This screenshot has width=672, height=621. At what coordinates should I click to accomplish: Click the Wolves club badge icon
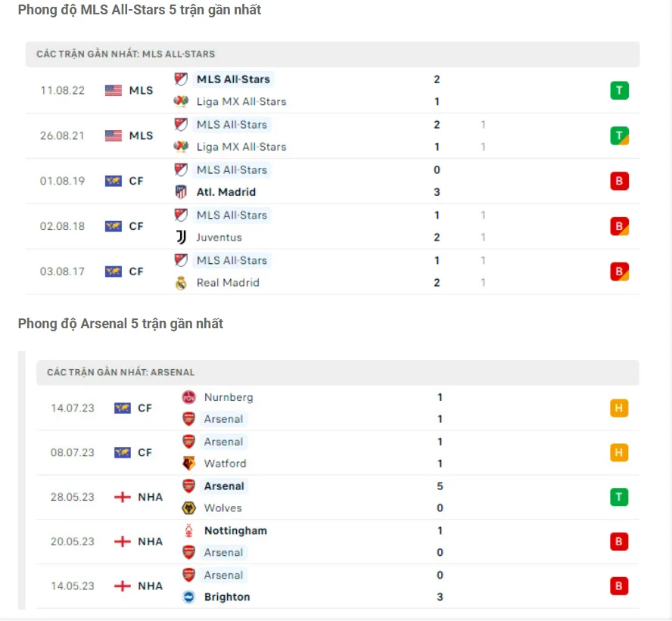point(188,508)
